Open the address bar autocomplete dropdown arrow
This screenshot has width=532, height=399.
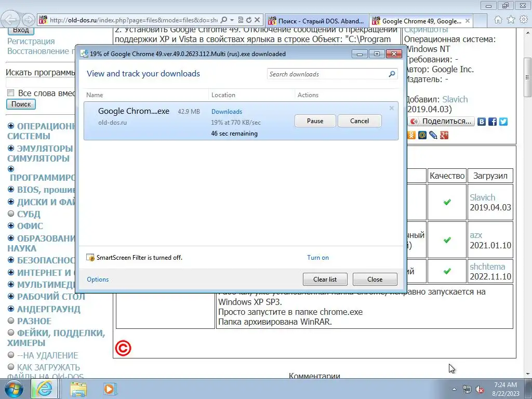pos(232,20)
